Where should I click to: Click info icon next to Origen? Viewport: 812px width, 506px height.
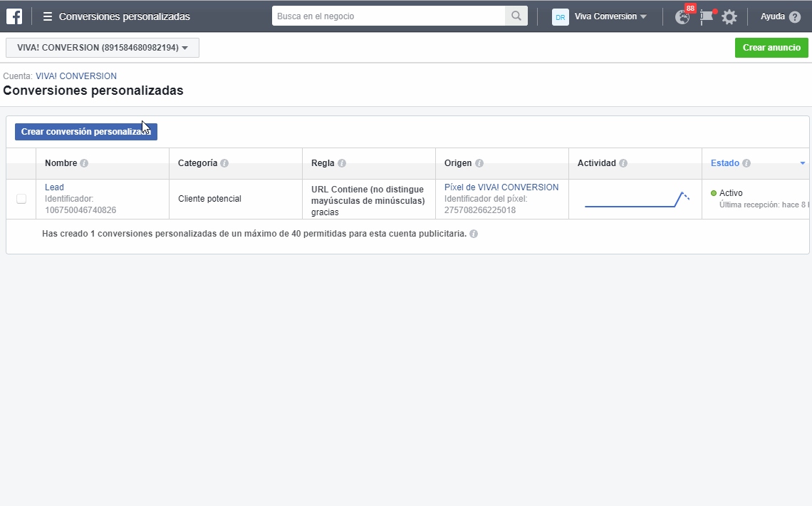(x=479, y=163)
